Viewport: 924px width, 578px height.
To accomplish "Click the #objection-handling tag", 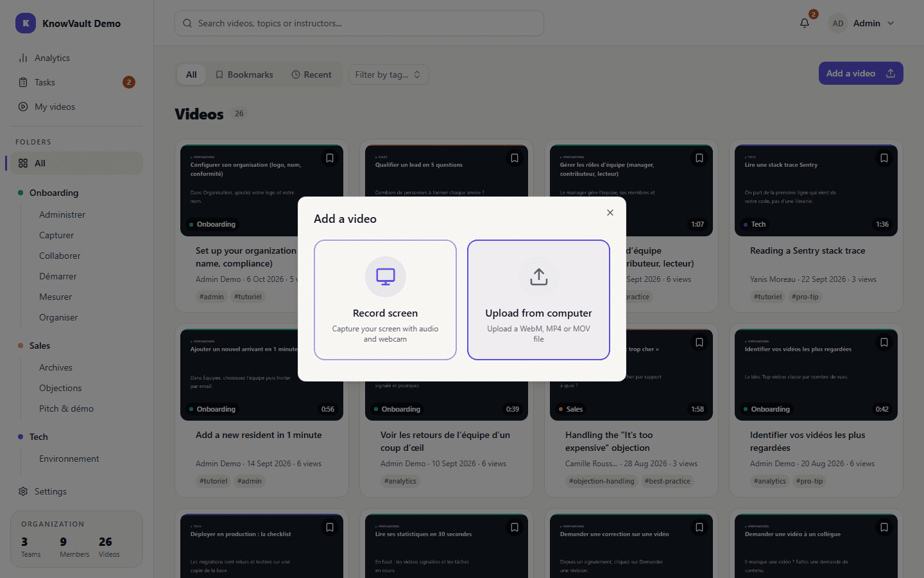I will pos(602,481).
